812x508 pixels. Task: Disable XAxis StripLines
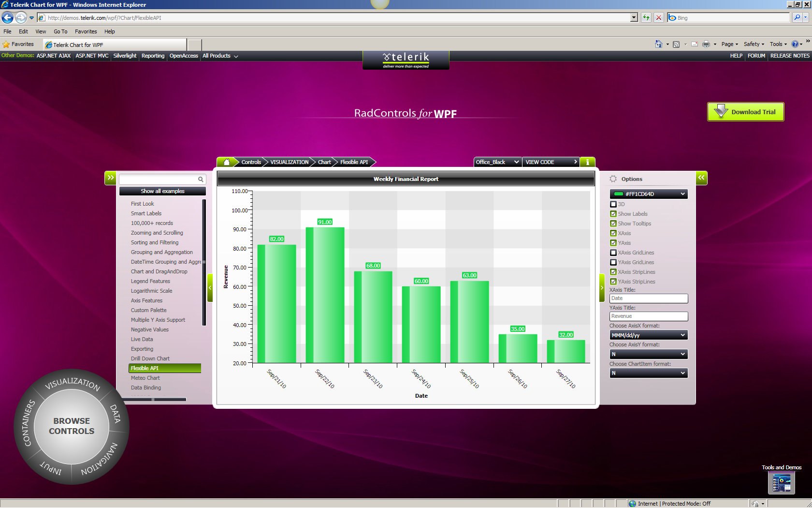tap(613, 272)
